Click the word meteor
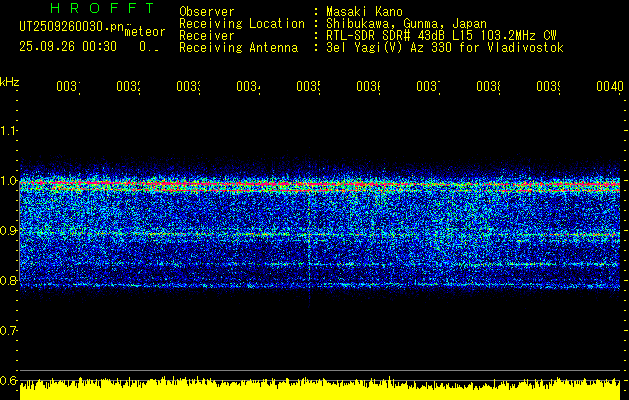 click(x=145, y=32)
